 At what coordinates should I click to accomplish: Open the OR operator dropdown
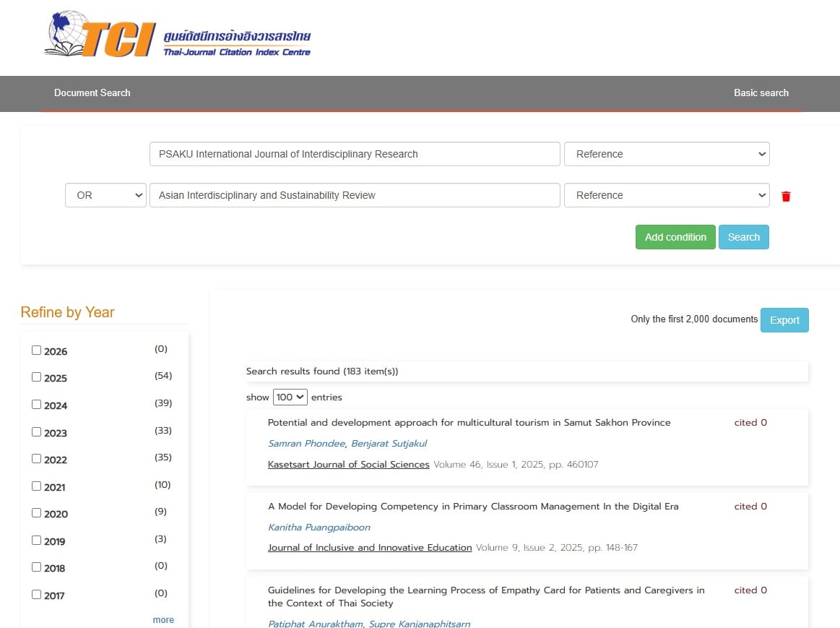(x=106, y=195)
